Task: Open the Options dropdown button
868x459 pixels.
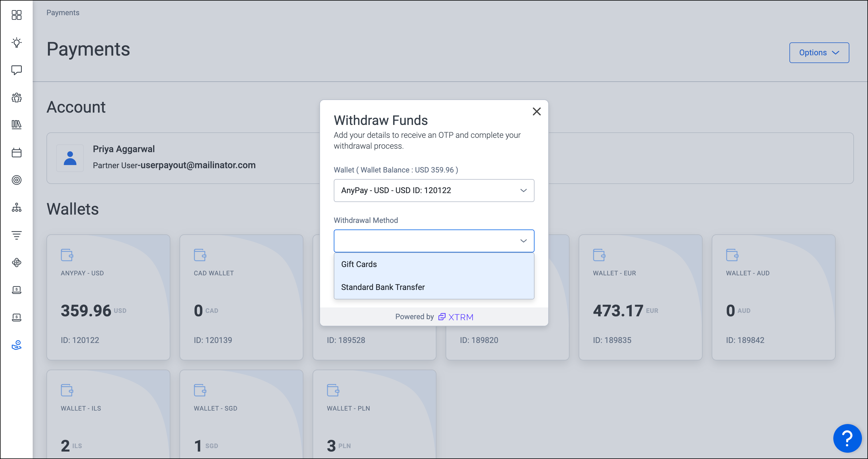Action: [819, 52]
